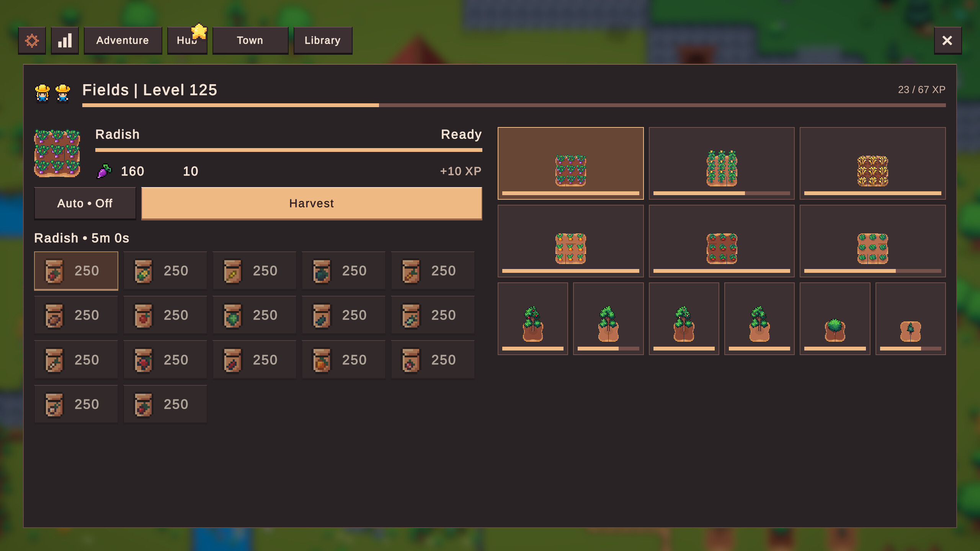Screen dimensions: 980x551
Task: Switch to the Library tab
Action: (323, 41)
